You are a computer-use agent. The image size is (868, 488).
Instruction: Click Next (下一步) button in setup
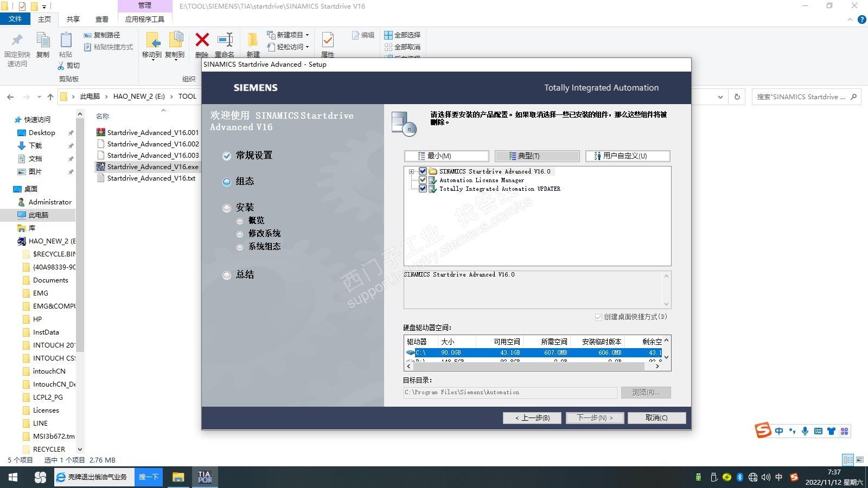coord(595,418)
